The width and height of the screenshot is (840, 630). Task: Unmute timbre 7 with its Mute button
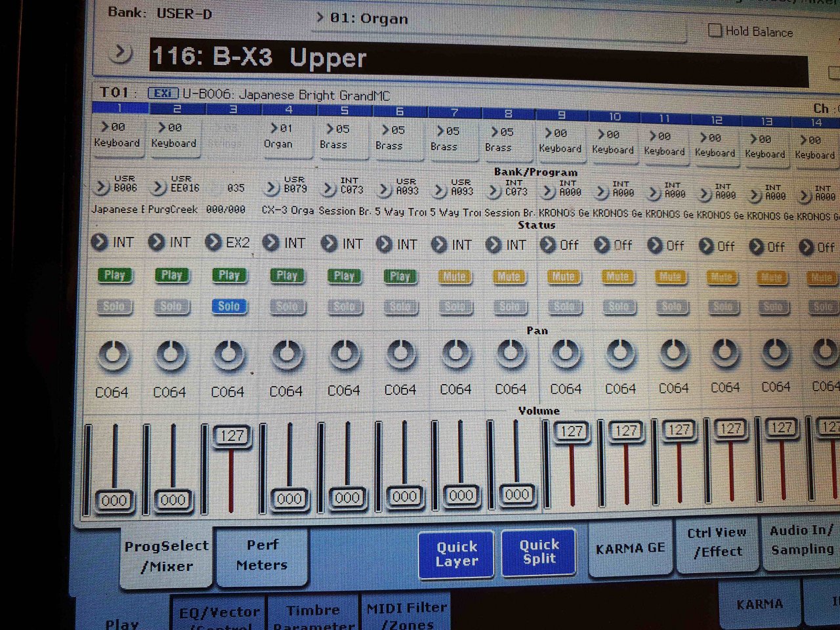455,277
